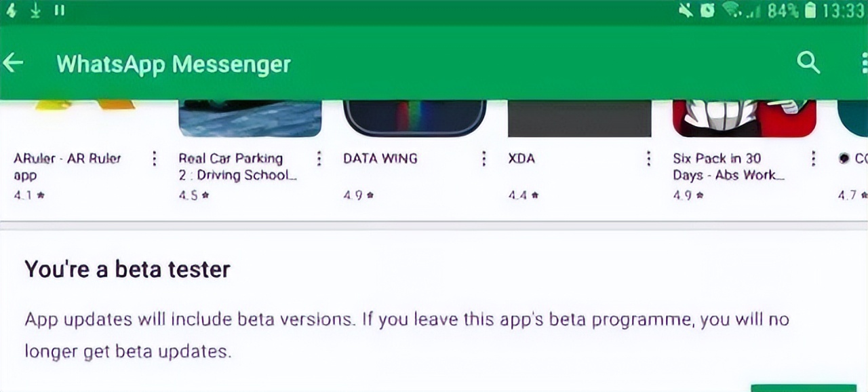Tap the green button below beta text
The height and width of the screenshot is (392, 868).
tap(804, 387)
